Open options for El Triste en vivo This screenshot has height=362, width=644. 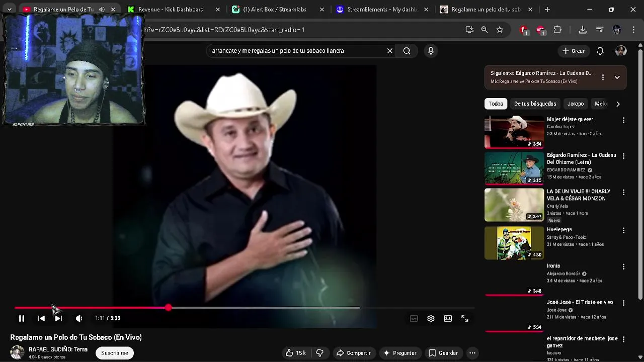[x=623, y=303]
